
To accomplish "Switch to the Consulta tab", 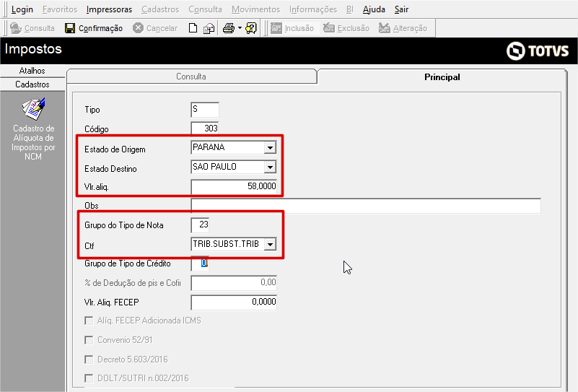I will pos(191,77).
